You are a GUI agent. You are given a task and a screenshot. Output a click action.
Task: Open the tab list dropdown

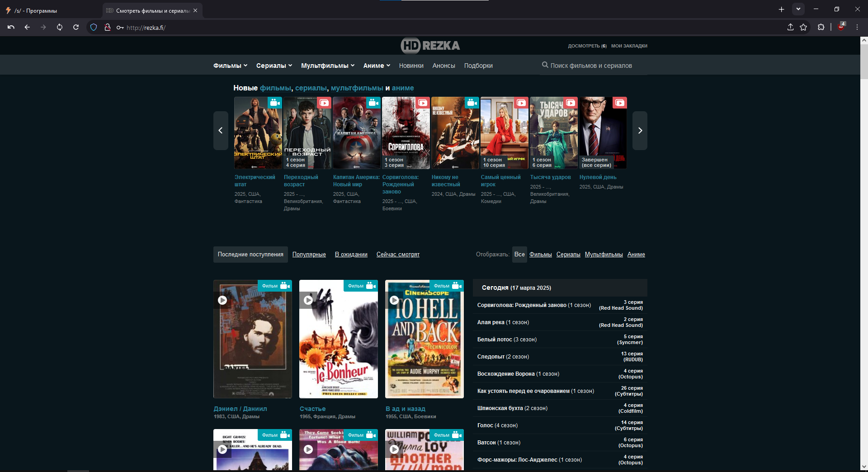click(798, 9)
